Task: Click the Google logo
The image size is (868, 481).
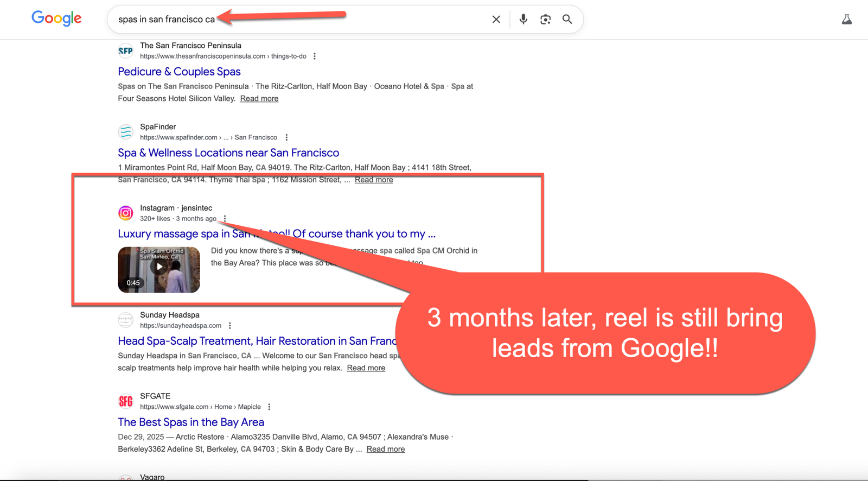Action: click(x=56, y=18)
